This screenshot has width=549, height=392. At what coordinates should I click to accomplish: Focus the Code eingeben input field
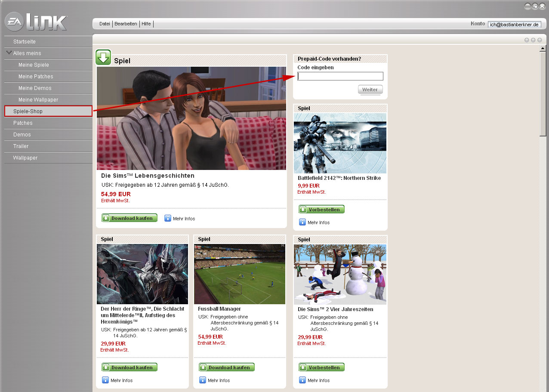tap(340, 76)
